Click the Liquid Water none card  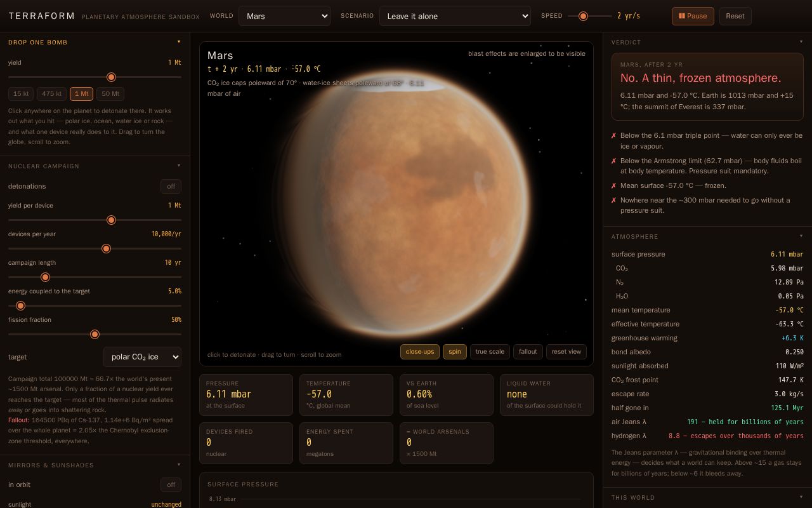(x=547, y=395)
